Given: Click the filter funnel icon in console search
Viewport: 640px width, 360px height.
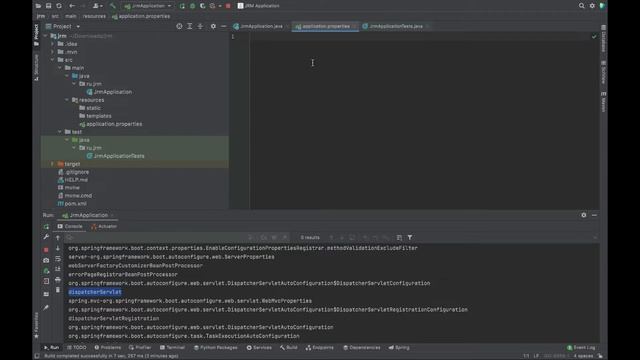Looking at the screenshot, I should 410,237.
